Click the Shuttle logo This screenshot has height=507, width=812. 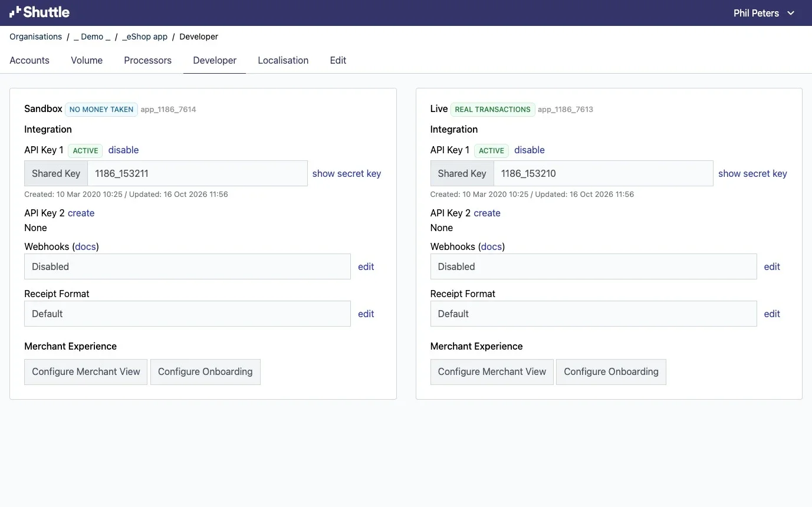[40, 12]
